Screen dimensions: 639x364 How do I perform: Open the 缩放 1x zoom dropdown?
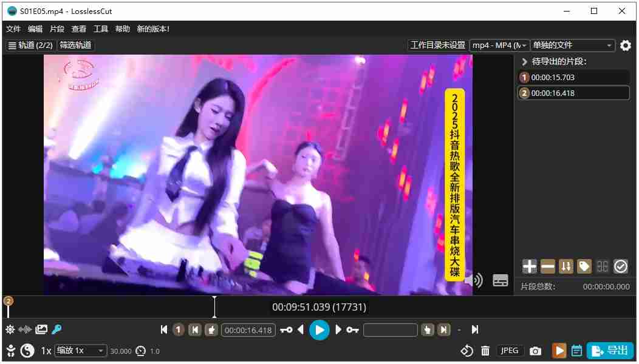(80, 351)
